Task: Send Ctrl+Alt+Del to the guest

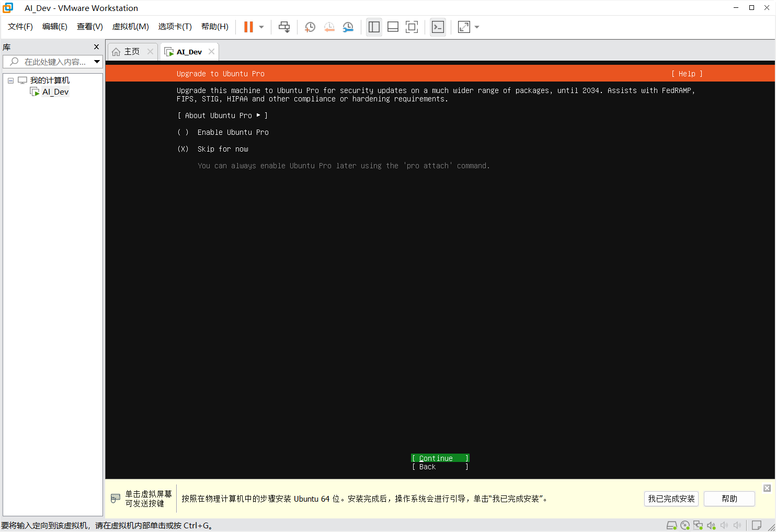Action: click(x=284, y=27)
